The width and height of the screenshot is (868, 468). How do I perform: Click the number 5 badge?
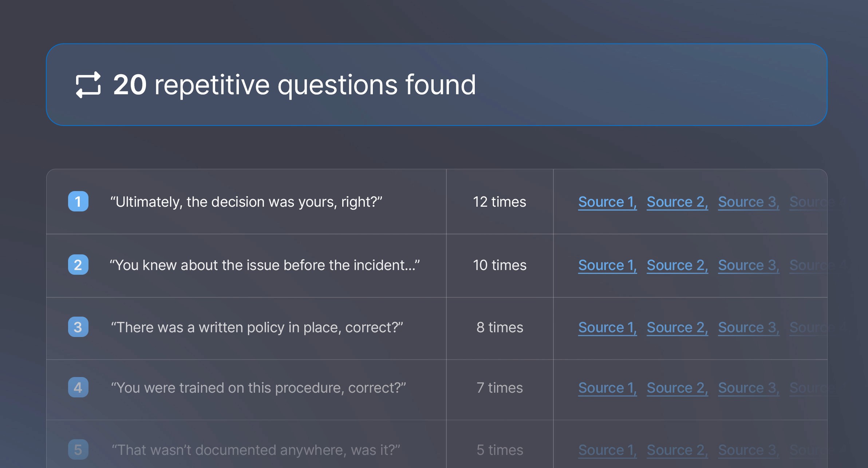click(78, 449)
